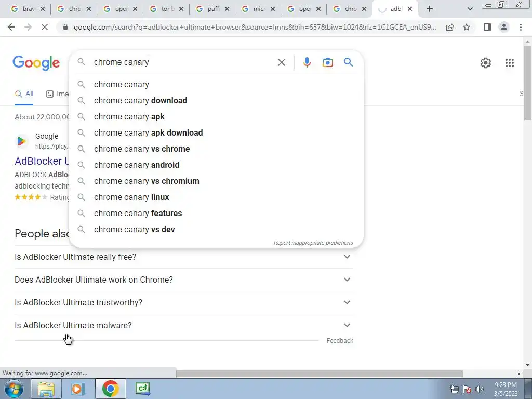
Task: Open Chrome's three-dot menu
Action: [521, 27]
